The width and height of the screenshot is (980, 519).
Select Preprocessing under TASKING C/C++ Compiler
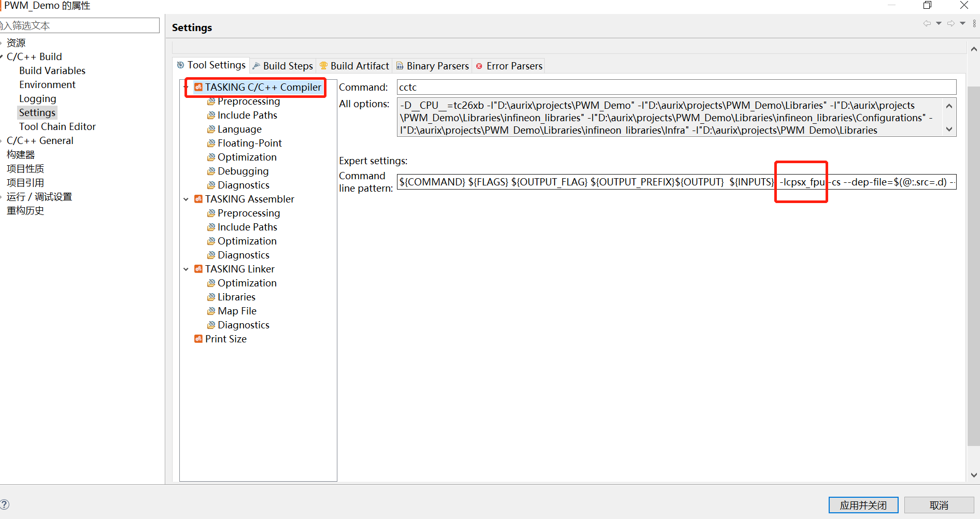coord(249,102)
